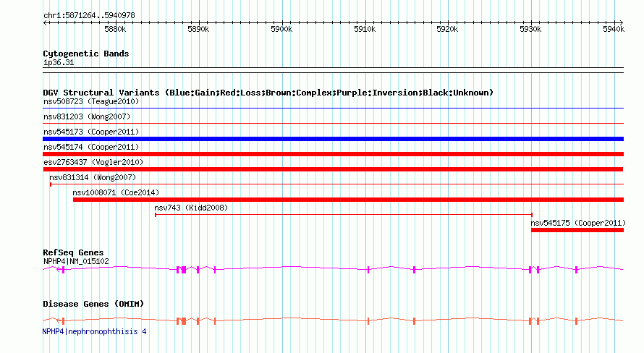This screenshot has height=353, width=644.
Task: Open variant nsv831314 (Wong2007) label
Action: pos(93,177)
